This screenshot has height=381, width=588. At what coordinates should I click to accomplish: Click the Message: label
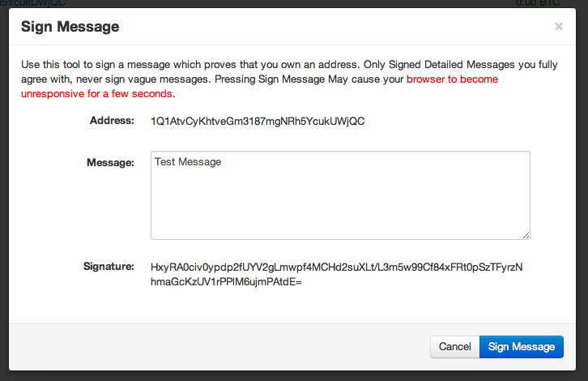pos(110,163)
